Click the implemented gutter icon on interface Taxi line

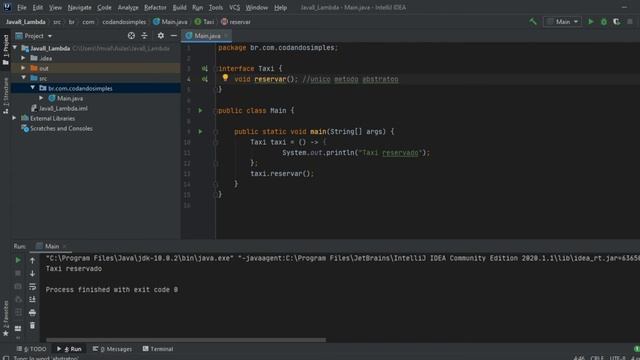coord(204,69)
